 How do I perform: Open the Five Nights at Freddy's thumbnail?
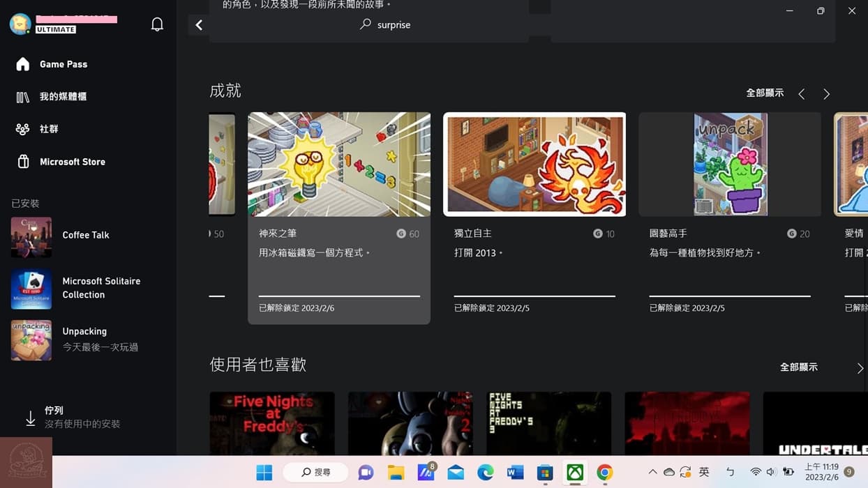click(x=272, y=422)
